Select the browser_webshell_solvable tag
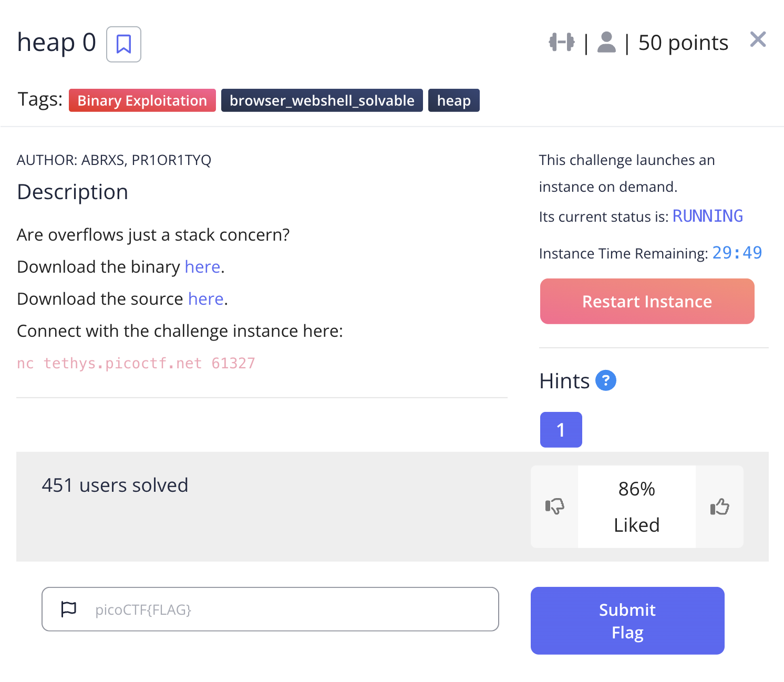Screen dimensions: 784x682 322,100
